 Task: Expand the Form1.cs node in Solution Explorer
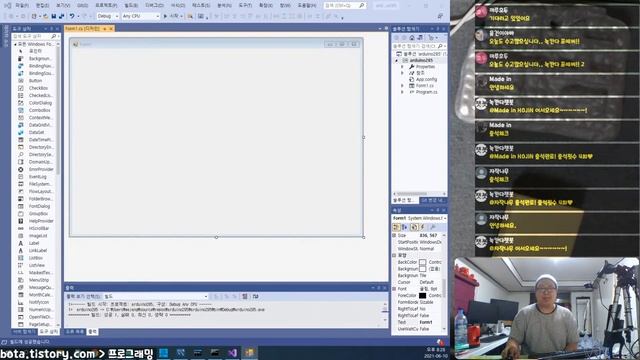402,86
